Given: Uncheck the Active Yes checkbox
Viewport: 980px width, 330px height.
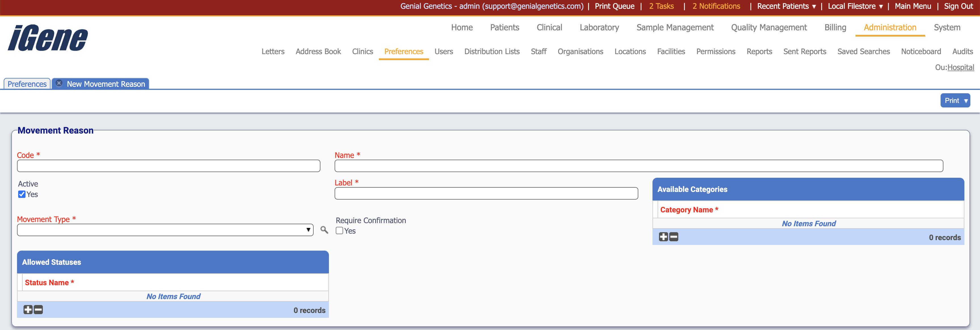Looking at the screenshot, I should tap(22, 194).
